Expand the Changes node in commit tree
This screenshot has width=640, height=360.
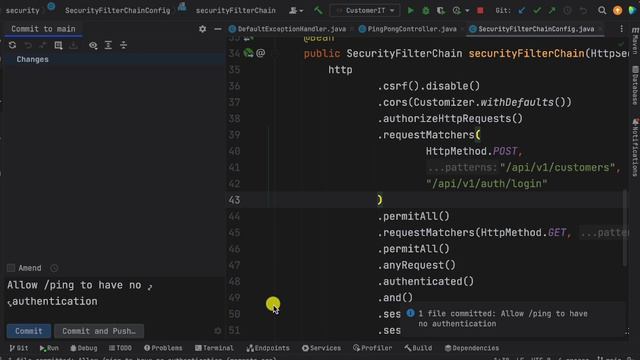click(32, 59)
